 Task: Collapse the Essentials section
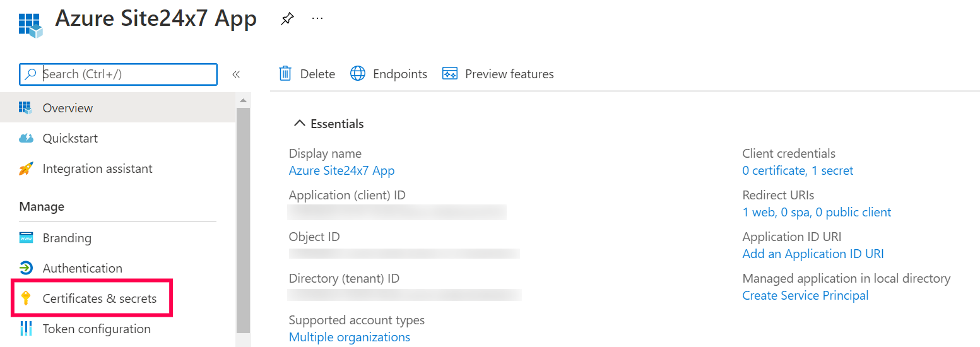[299, 124]
